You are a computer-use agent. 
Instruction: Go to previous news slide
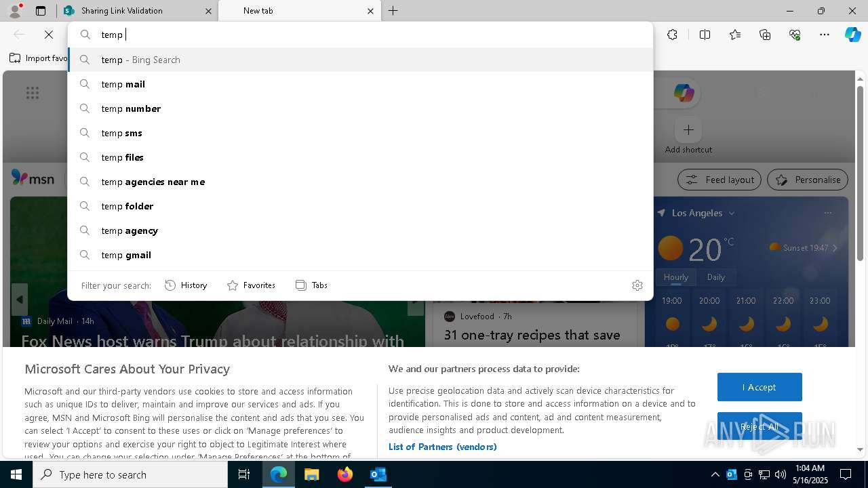pos(20,300)
